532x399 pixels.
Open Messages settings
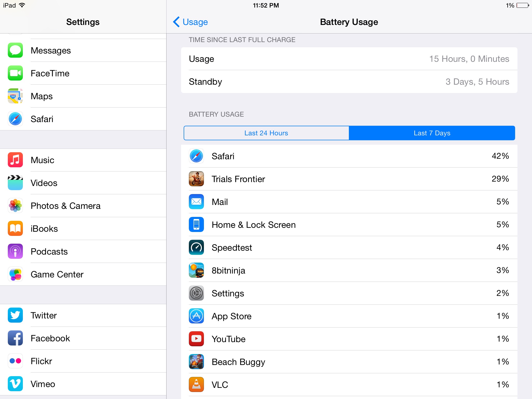click(x=83, y=50)
